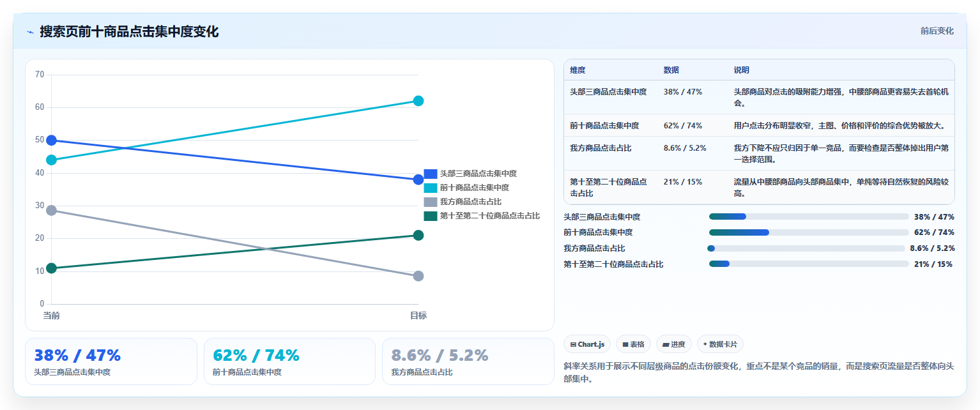This screenshot has width=980, height=410.
Task: Select the 我方商品点击占比 table row name
Action: click(x=601, y=148)
